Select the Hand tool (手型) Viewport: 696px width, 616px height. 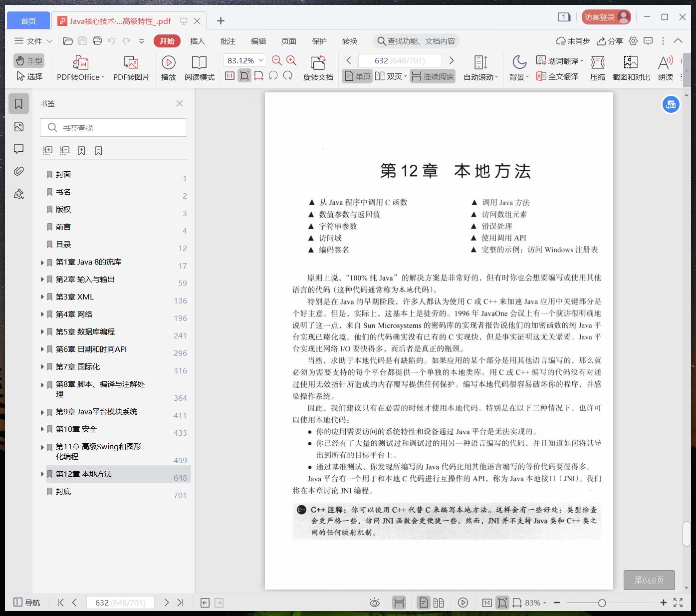point(29,61)
